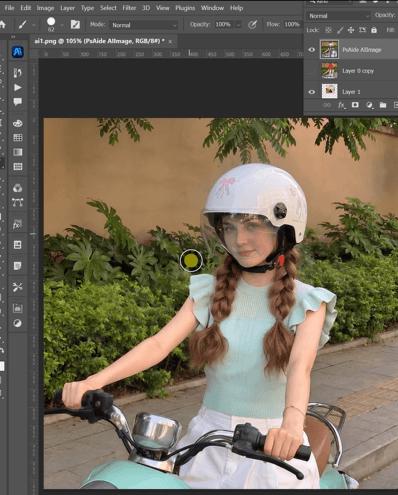Hide the PsAide AIImage layer
This screenshot has width=398, height=495.
(x=311, y=50)
